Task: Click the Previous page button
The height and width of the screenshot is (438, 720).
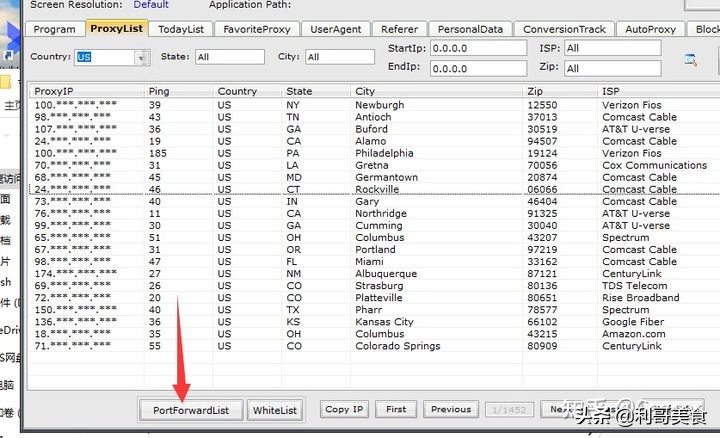Action: 451,409
